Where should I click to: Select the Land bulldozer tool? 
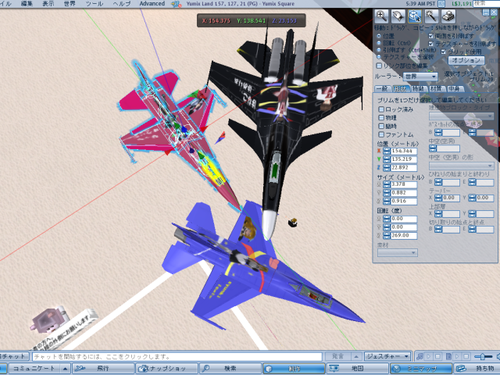[x=448, y=16]
